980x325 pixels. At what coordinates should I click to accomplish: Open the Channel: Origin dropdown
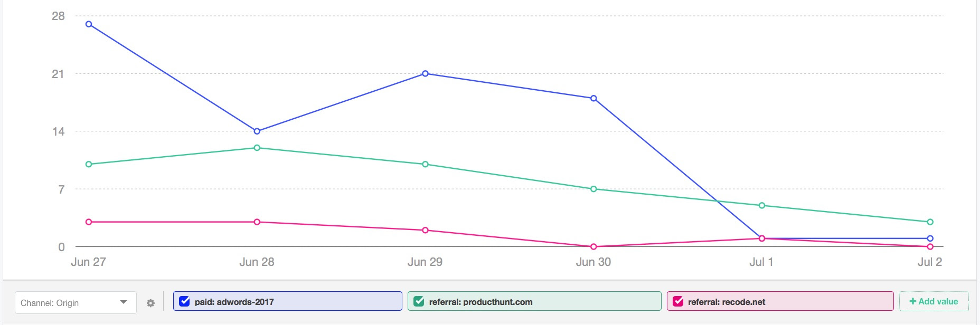[x=76, y=302]
